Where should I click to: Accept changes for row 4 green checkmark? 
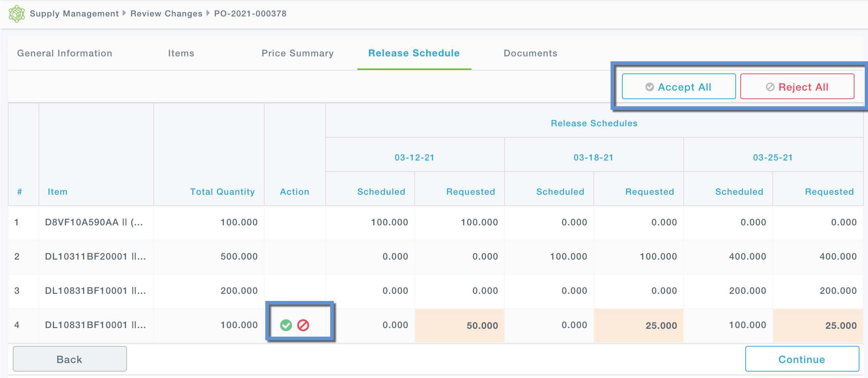(x=286, y=325)
